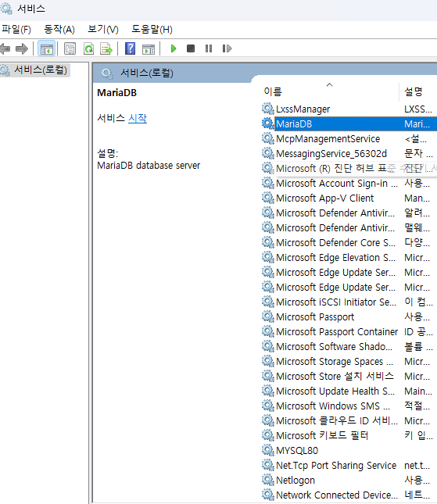Select the Microsoft Passport row
The image size is (437, 504).
pyautogui.click(x=349, y=316)
